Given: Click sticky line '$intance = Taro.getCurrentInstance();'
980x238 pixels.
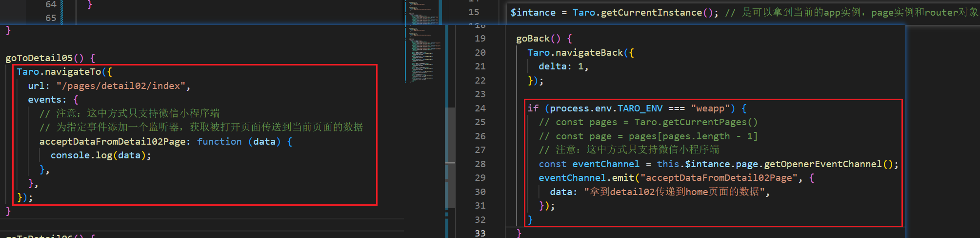Looking at the screenshot, I should click(x=614, y=13).
